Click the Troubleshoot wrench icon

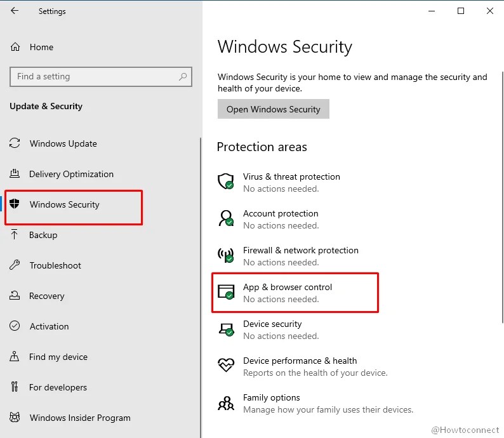point(15,265)
